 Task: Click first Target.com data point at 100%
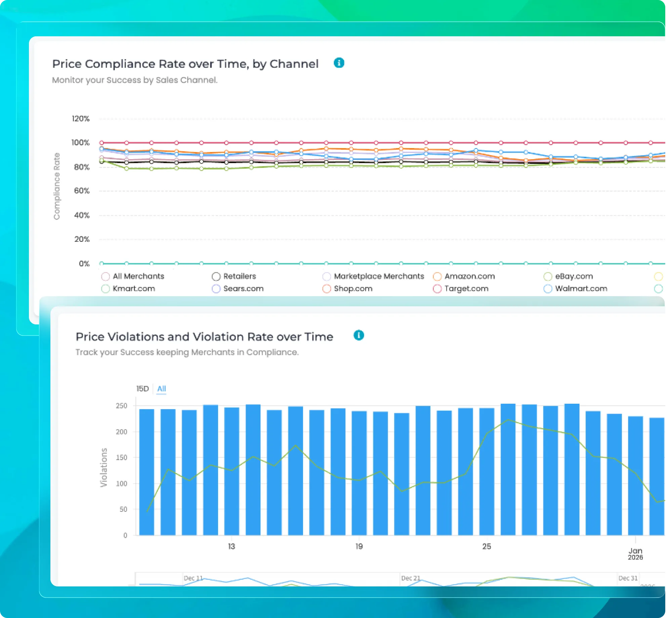point(101,143)
